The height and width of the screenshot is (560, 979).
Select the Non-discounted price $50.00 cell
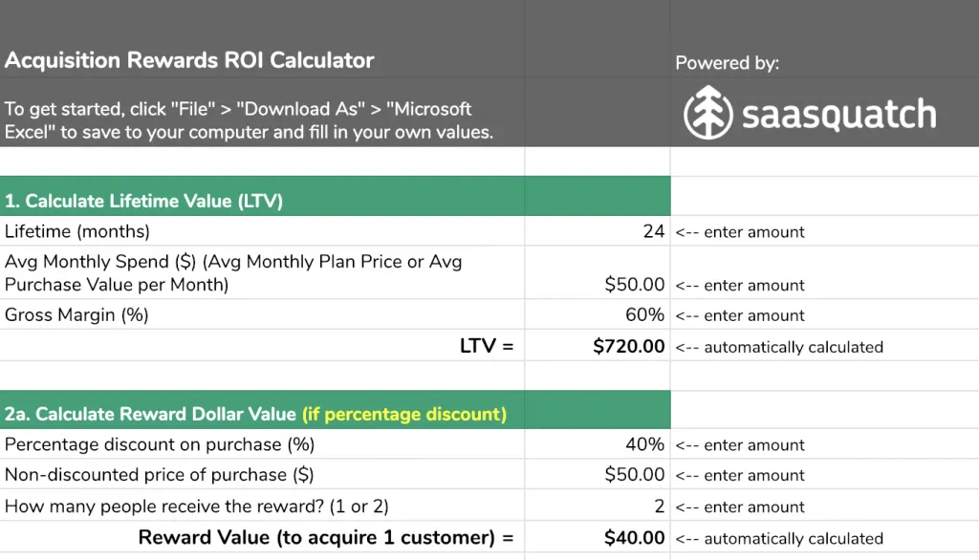(x=598, y=474)
